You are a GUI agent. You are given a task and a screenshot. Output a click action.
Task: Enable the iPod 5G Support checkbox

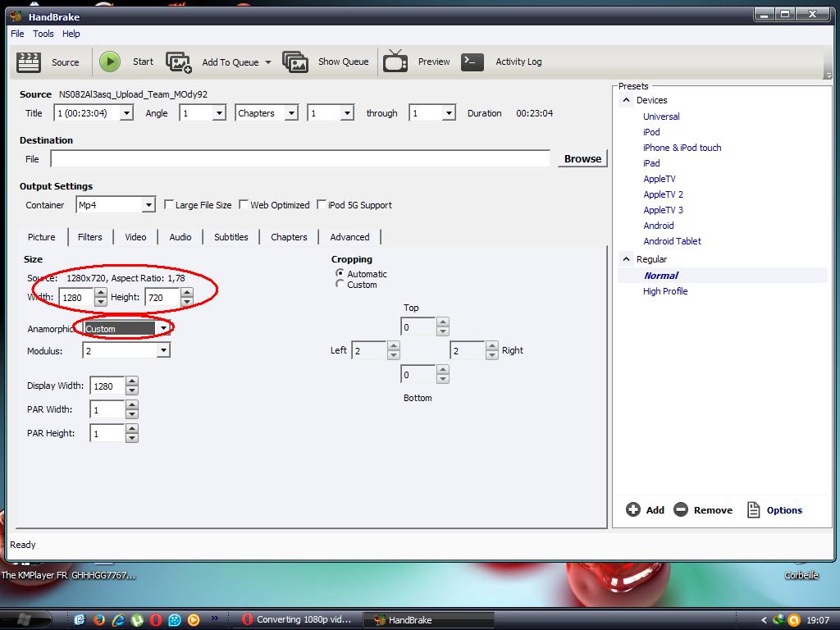(322, 204)
